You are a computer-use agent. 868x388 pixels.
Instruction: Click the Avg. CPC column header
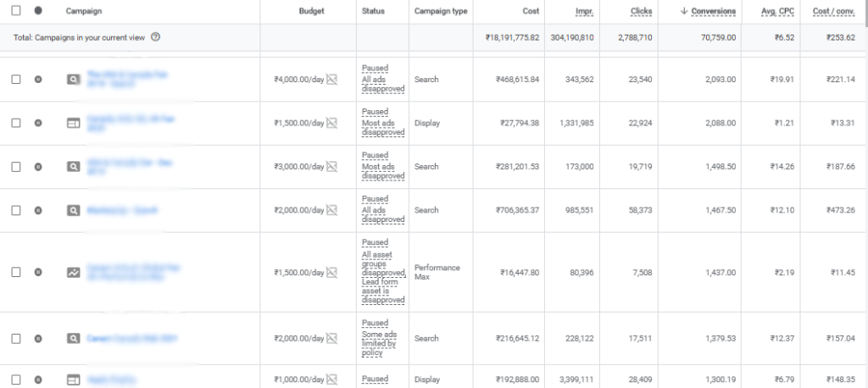(x=777, y=11)
